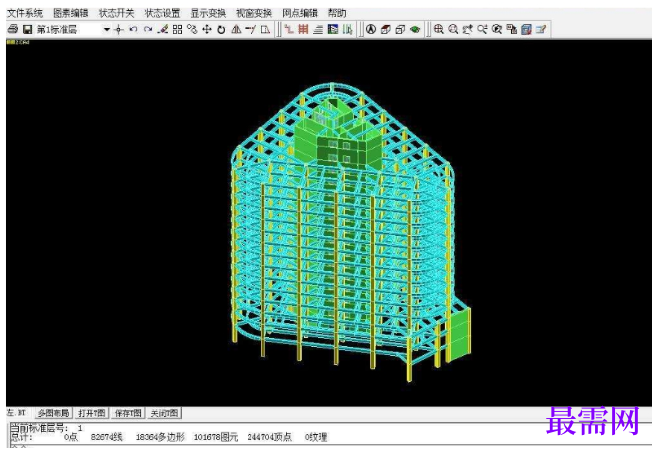
Task: Click the zoom window magnifier icon
Action: click(x=439, y=29)
